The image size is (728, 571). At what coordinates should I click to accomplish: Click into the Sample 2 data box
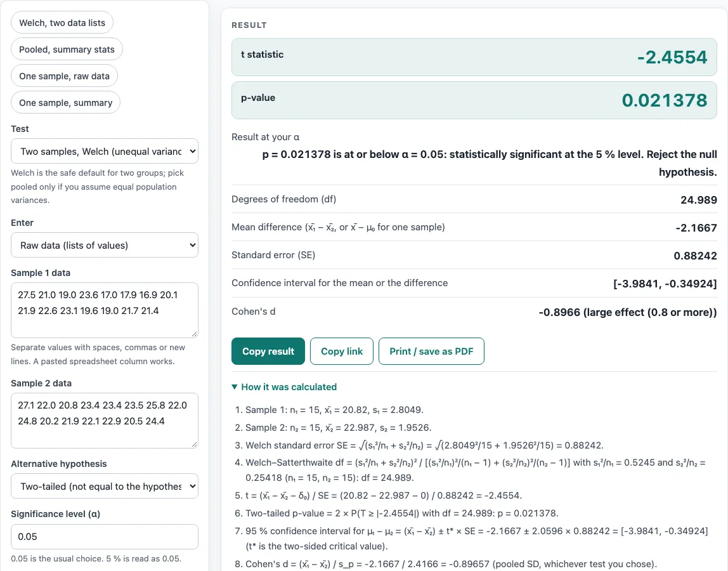pyautogui.click(x=105, y=421)
